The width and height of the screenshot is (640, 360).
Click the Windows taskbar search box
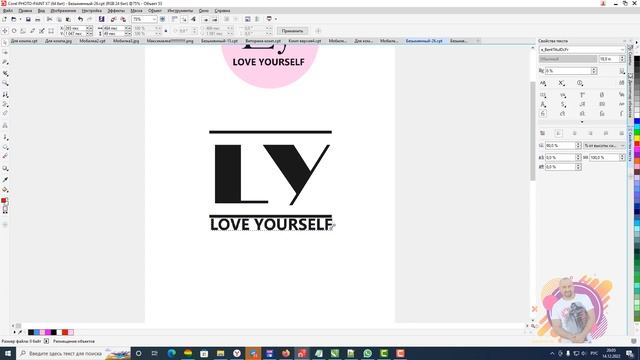[73, 353]
